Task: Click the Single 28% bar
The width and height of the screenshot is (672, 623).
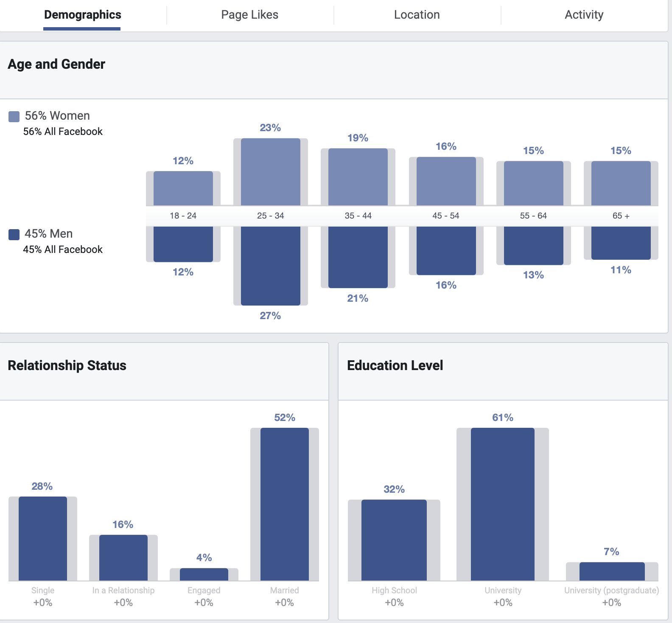Action: 43,539
